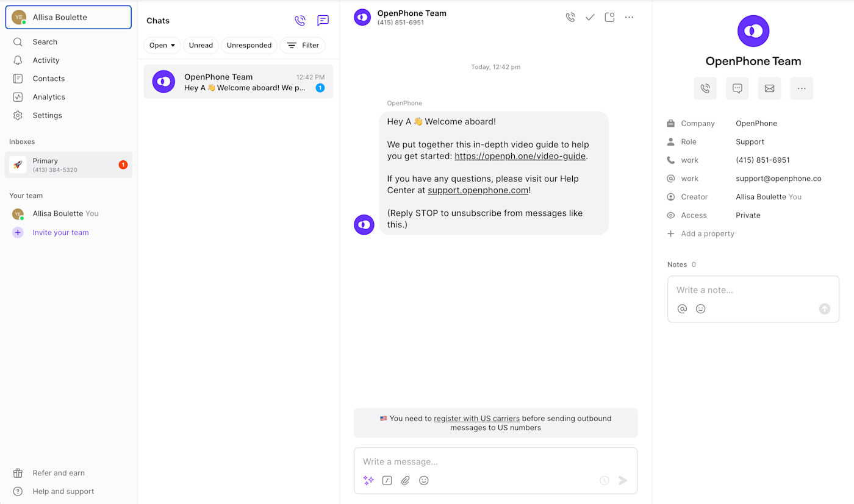Open conversation more options menu
Viewport: 854px width, 504px height.
pos(629,17)
